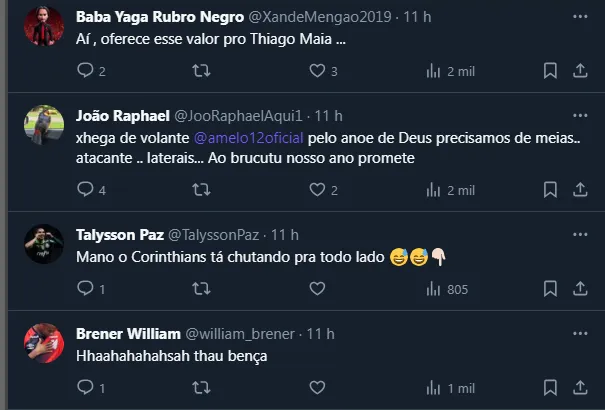Open the 11 h timestamp on Talysson's tweet

[285, 234]
